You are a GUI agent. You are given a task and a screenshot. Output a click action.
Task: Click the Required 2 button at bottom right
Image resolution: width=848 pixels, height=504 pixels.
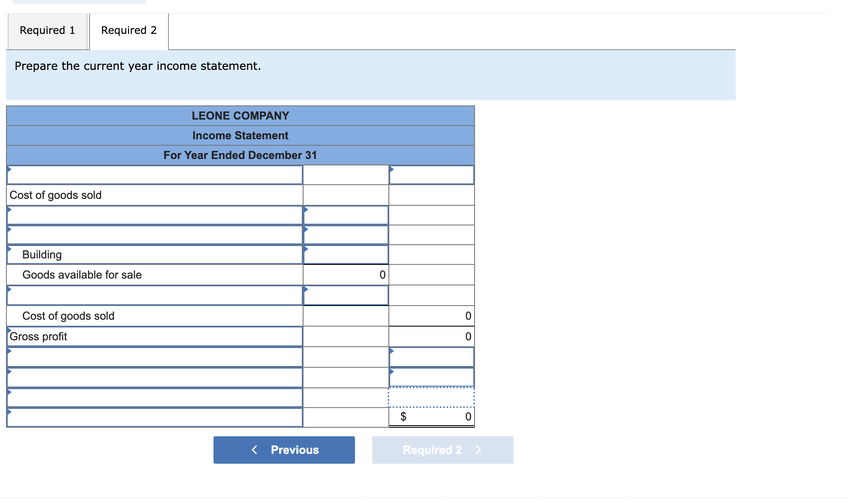coord(442,450)
